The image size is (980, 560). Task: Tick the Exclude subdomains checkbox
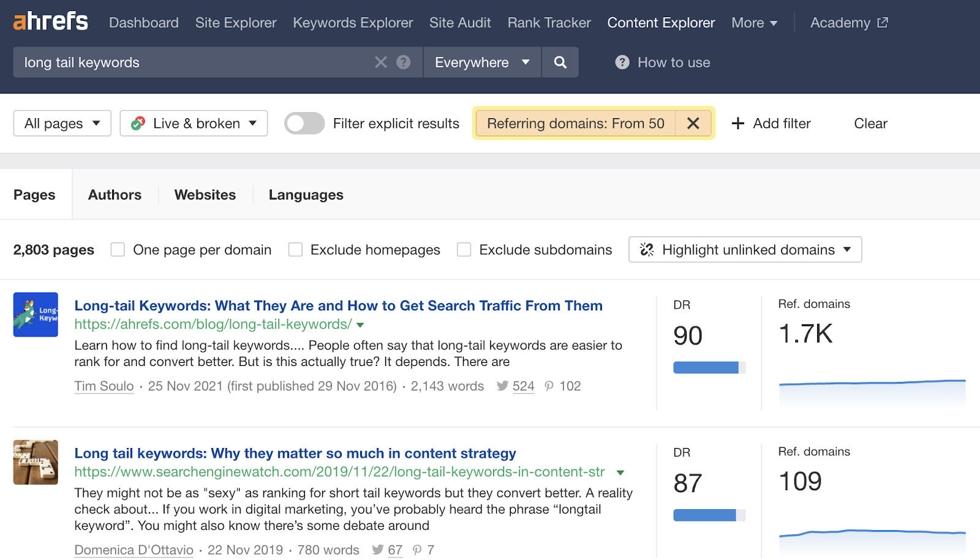pos(464,250)
